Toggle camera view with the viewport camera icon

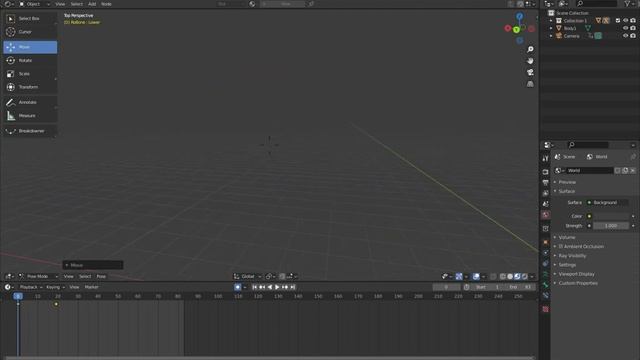pos(530,72)
